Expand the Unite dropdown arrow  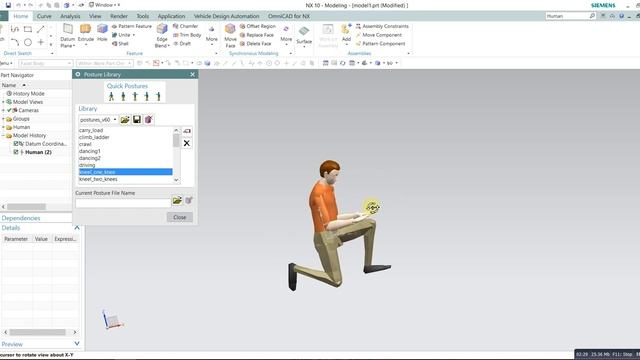click(x=134, y=35)
